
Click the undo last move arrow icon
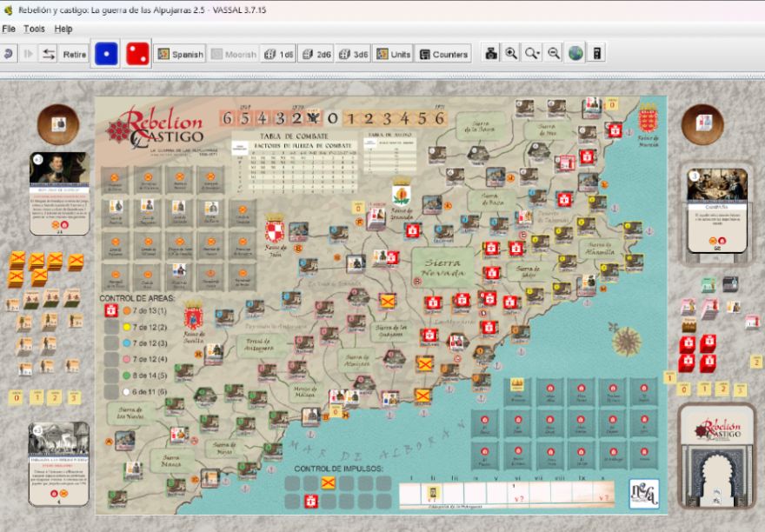[x=8, y=54]
